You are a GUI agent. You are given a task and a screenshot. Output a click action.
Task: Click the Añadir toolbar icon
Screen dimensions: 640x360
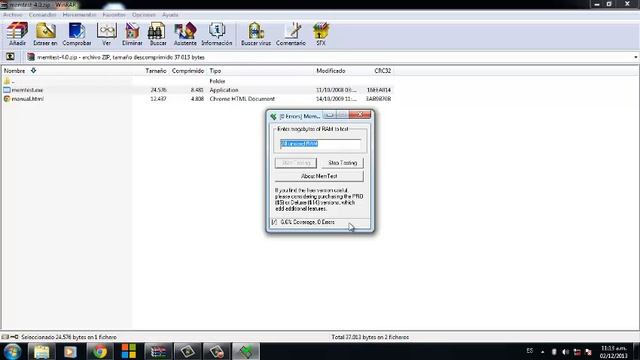click(17, 34)
